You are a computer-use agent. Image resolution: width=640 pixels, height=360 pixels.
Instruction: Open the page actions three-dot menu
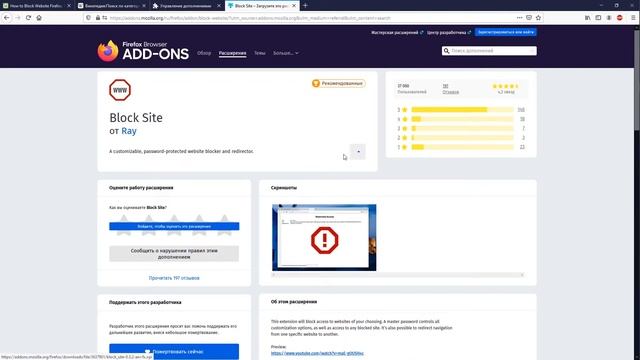pyautogui.click(x=519, y=18)
